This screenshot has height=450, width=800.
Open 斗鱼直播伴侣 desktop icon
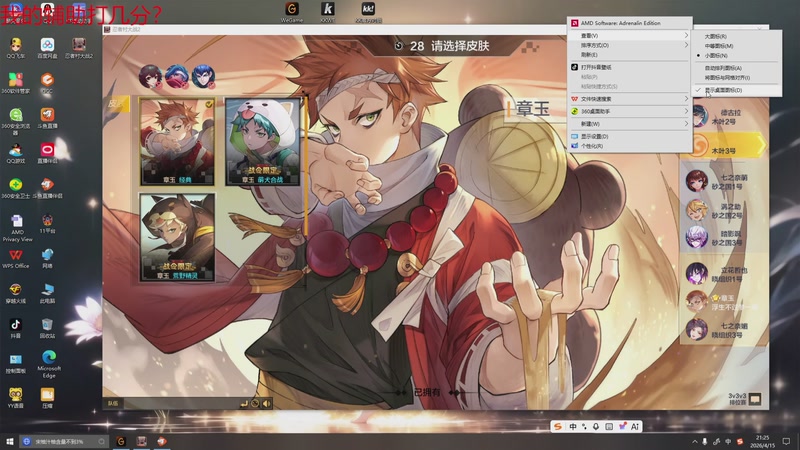coord(47,188)
